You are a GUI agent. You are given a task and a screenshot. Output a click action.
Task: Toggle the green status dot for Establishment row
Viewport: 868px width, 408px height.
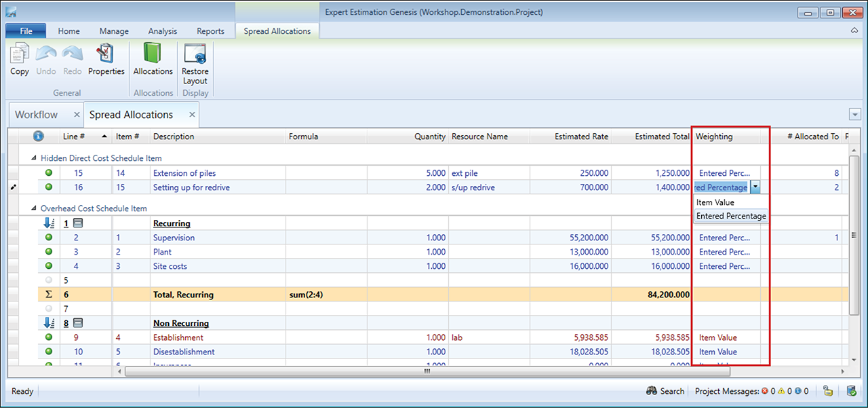[49, 337]
